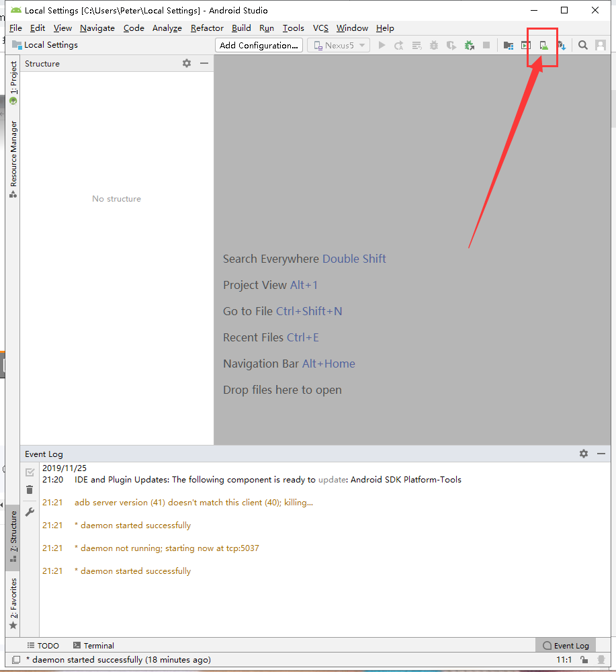This screenshot has height=672, width=616.
Task: Toggle Event Log button in status bar
Action: [566, 645]
